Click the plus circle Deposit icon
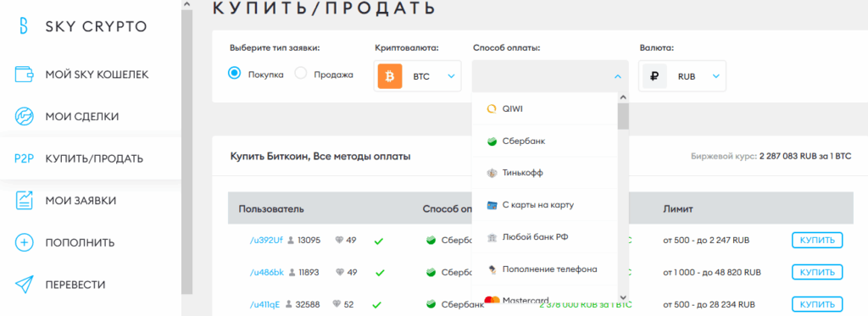868x316 pixels. (x=24, y=242)
